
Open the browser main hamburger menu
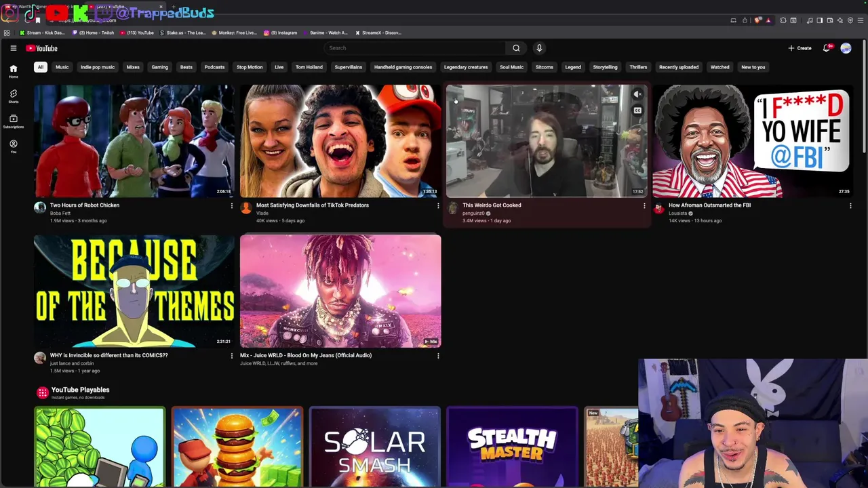[861, 20]
